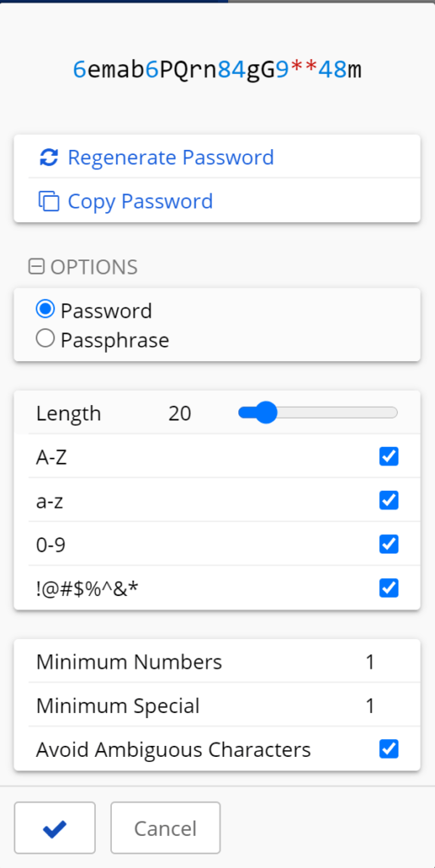Click the OPTIONS header label
Screen dimensions: 435x868
tap(94, 267)
